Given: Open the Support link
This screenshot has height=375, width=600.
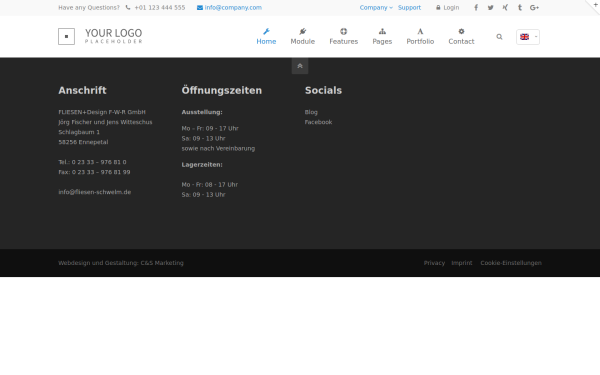Looking at the screenshot, I should pyautogui.click(x=409, y=8).
